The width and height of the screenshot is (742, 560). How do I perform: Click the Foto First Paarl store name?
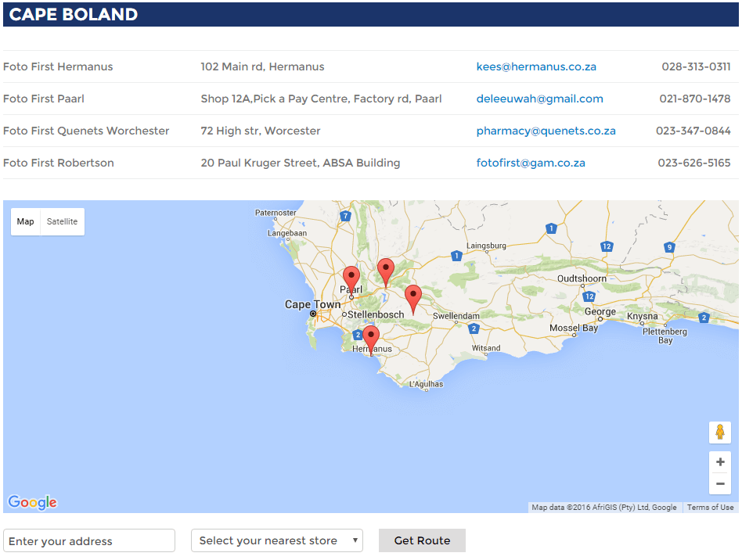(x=44, y=99)
